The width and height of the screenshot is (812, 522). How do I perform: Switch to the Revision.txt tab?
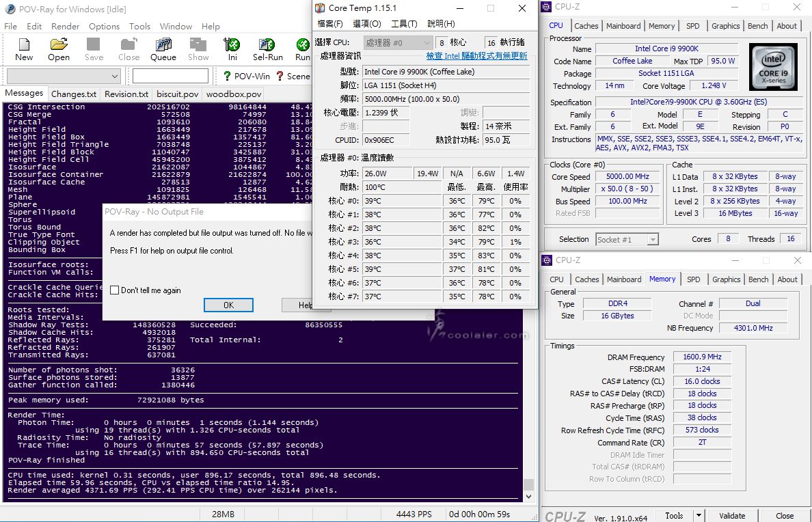tap(126, 94)
